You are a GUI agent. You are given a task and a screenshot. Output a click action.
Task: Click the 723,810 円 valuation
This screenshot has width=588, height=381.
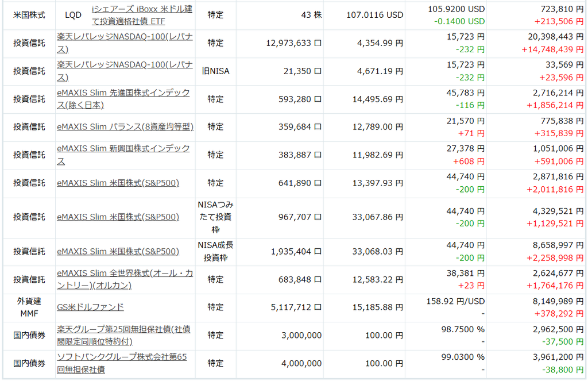[x=562, y=9]
